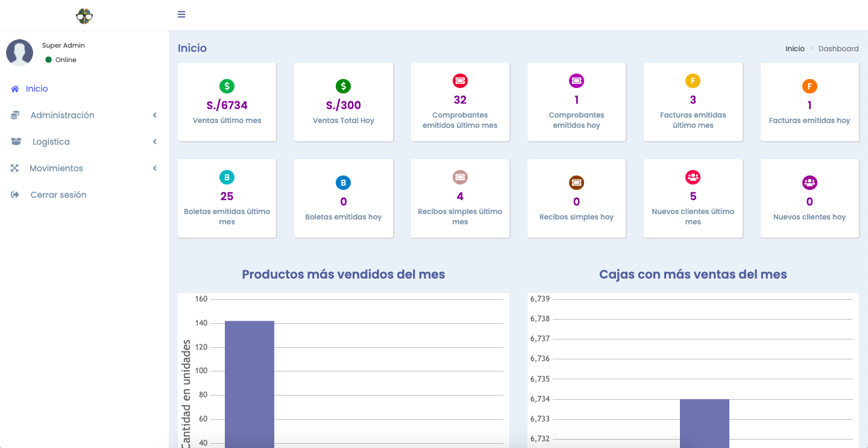
Task: Open the Inicio sidebar item
Action: [36, 89]
